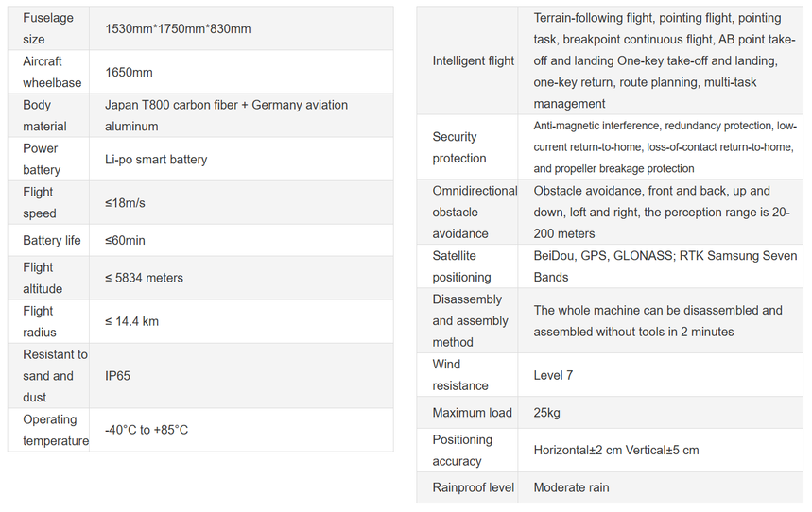This screenshot has width=812, height=512.
Task: Select the ≤ 5834 meters altitude value
Action: point(144,278)
